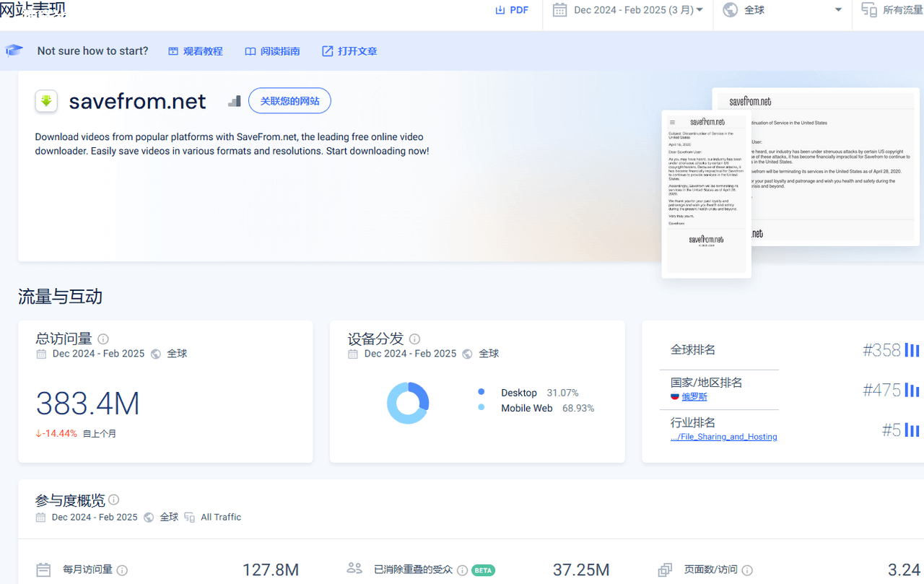Click the pages icon next to 页面数/访问
This screenshot has width=924, height=584.
click(665, 570)
